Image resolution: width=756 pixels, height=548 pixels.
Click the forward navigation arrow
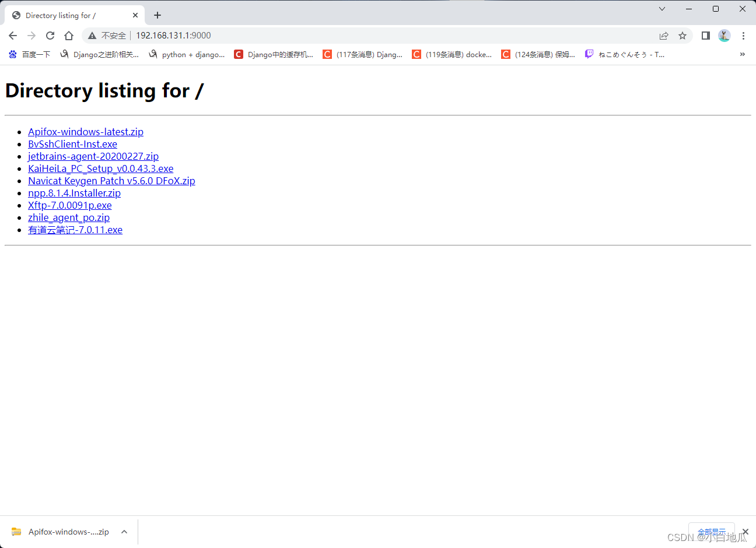click(32, 36)
